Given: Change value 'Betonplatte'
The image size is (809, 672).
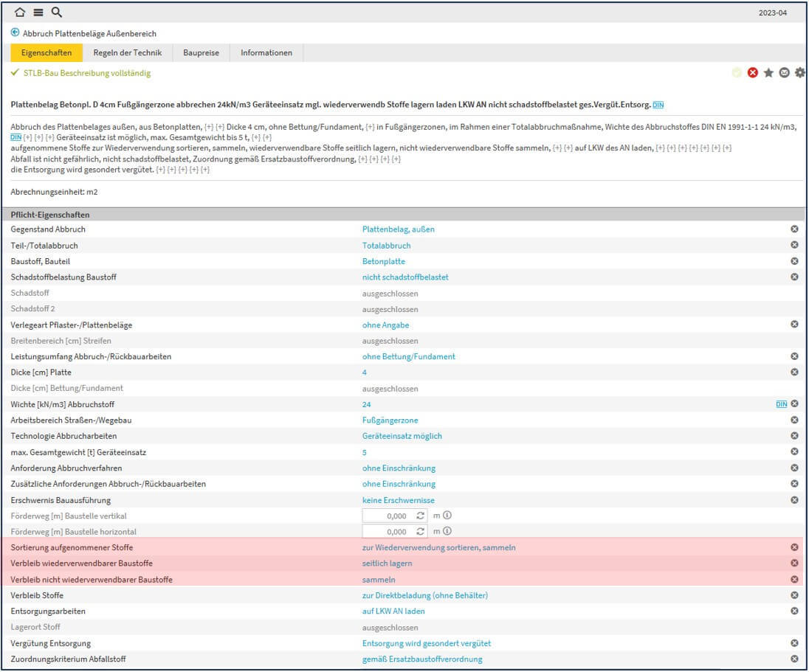Looking at the screenshot, I should coord(384,261).
